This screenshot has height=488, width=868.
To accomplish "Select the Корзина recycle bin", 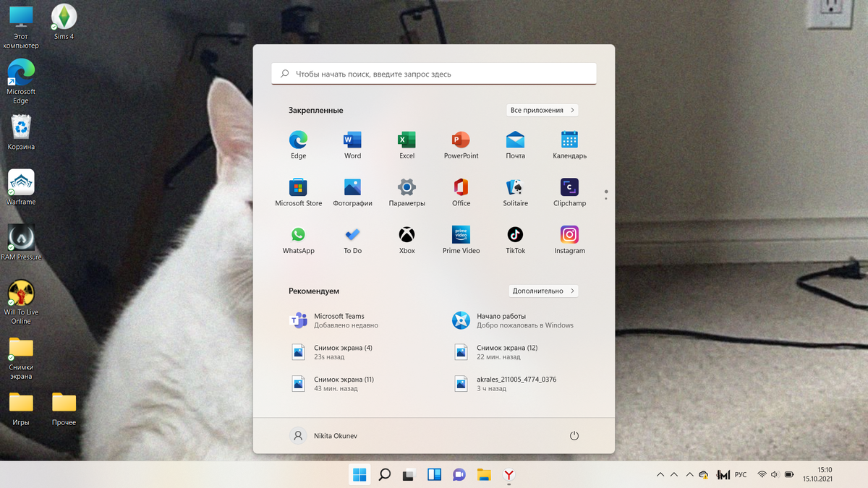I will coord(21,132).
